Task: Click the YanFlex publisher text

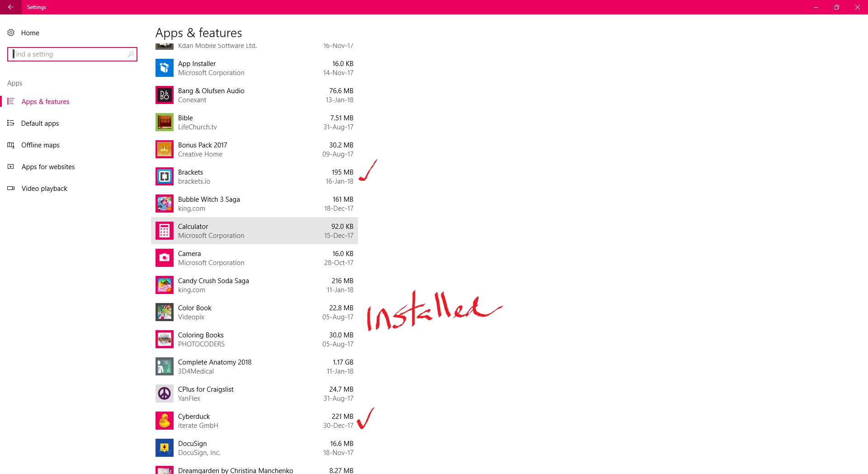Action: 189,398
